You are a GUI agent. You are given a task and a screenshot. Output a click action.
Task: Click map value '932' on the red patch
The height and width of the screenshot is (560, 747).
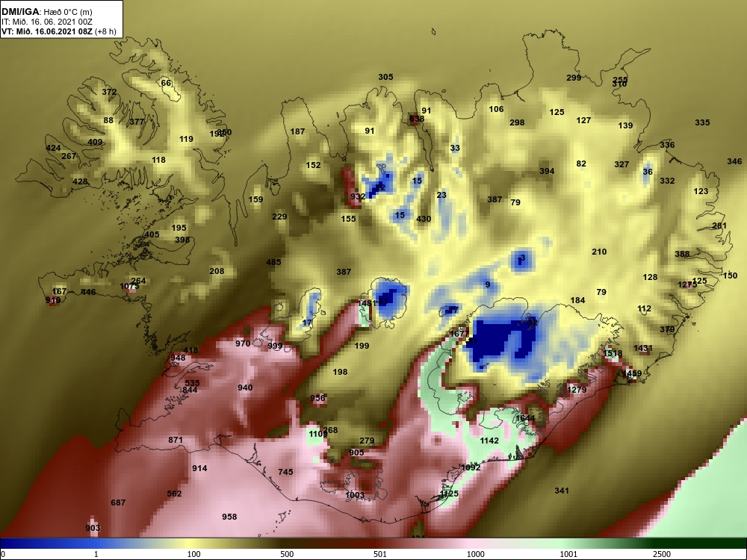[x=358, y=196]
